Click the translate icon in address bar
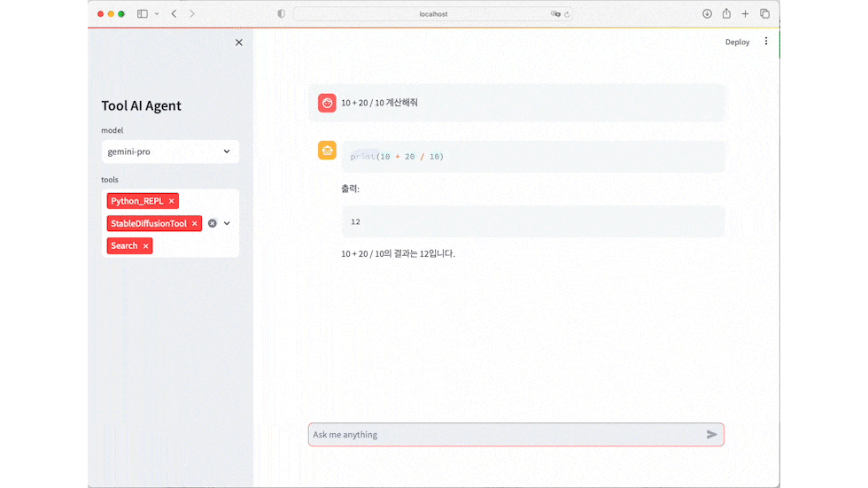The width and height of the screenshot is (868, 488). coord(555,14)
